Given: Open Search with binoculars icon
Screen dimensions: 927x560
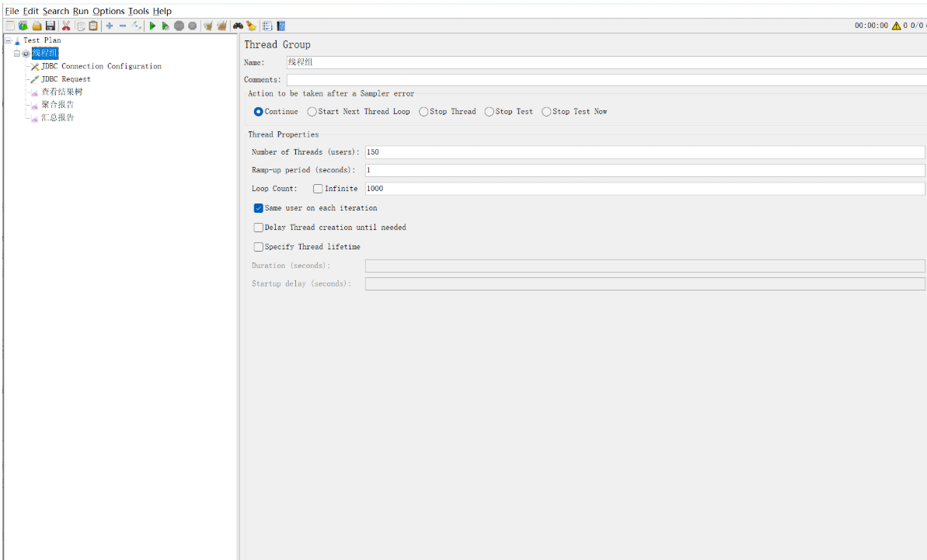Looking at the screenshot, I should pyautogui.click(x=238, y=26).
